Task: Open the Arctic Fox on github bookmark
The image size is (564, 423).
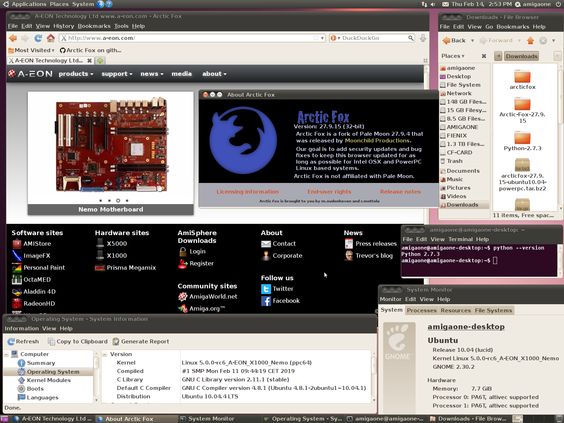Action: [x=90, y=50]
